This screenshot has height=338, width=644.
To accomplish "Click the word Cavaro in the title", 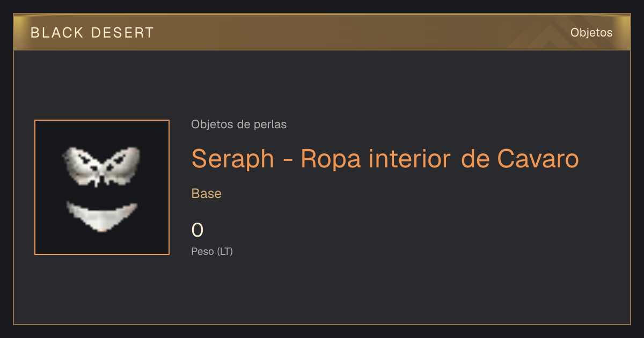I will (538, 159).
